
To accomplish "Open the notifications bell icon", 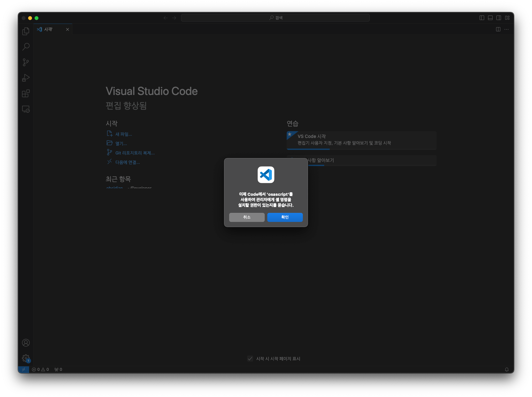I will coord(507,370).
